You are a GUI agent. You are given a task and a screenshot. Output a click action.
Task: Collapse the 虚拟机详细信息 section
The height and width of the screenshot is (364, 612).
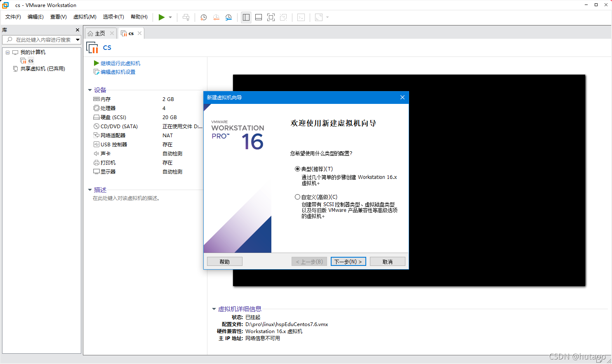214,309
